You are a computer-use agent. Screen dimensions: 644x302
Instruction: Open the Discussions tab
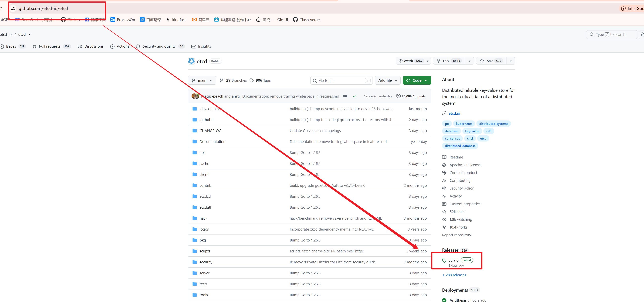(x=90, y=46)
